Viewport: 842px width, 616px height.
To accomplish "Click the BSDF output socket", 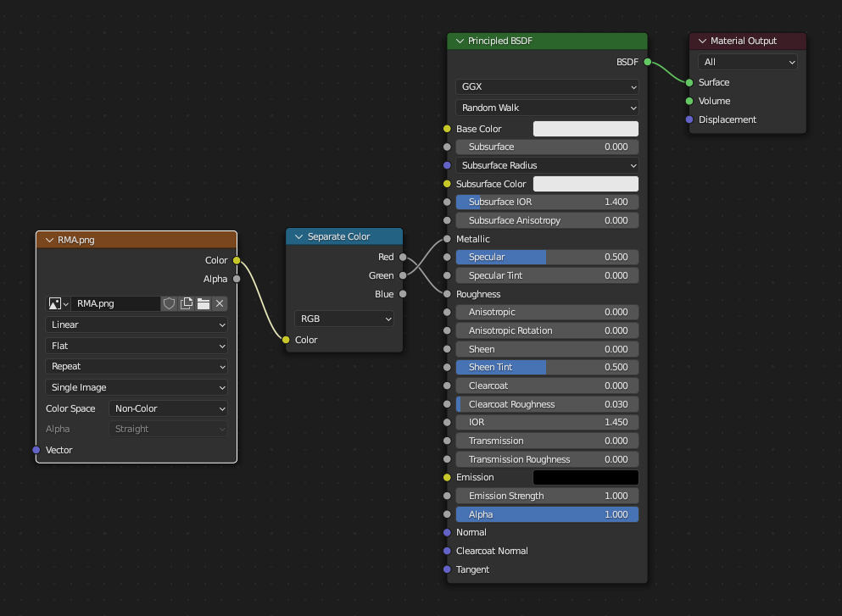I will (x=648, y=62).
